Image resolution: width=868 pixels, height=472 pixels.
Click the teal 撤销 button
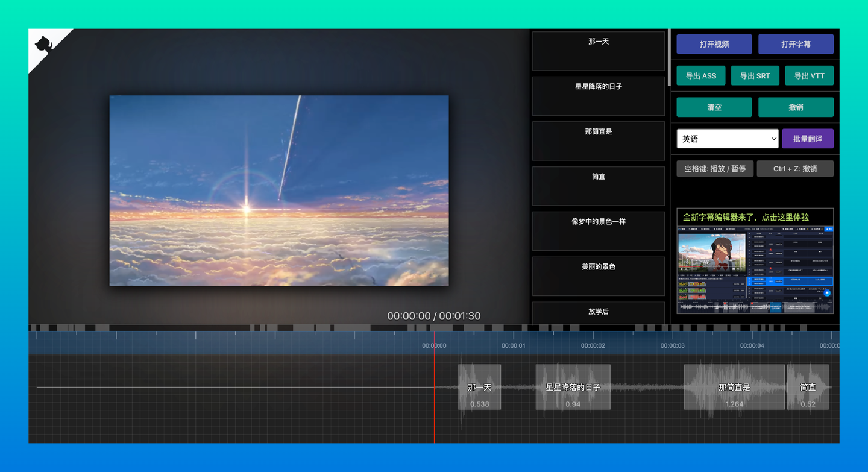pos(796,107)
